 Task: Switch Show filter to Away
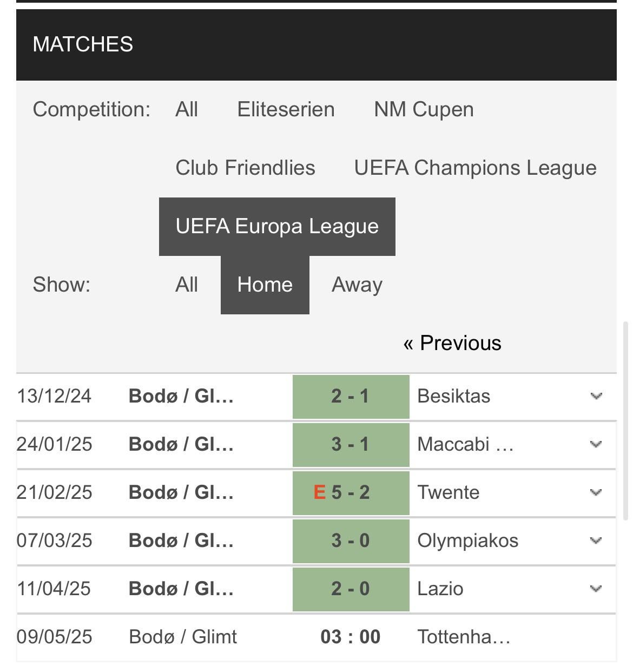(x=357, y=284)
